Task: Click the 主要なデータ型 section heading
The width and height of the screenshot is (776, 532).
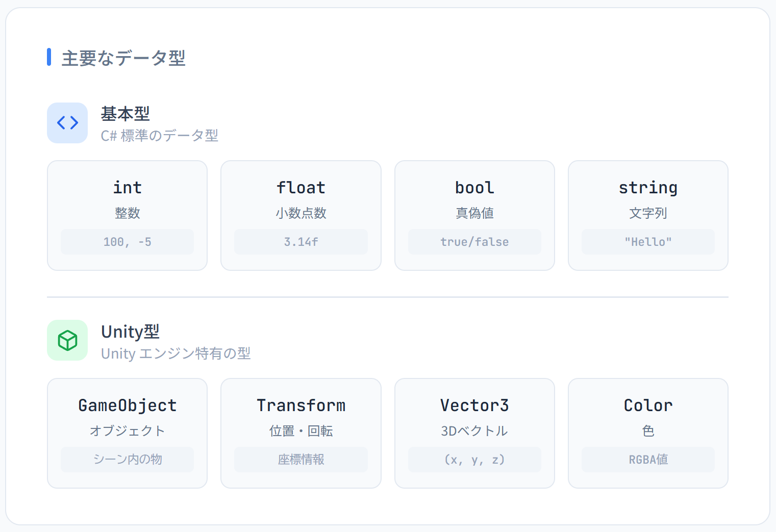Action: pyautogui.click(x=123, y=58)
